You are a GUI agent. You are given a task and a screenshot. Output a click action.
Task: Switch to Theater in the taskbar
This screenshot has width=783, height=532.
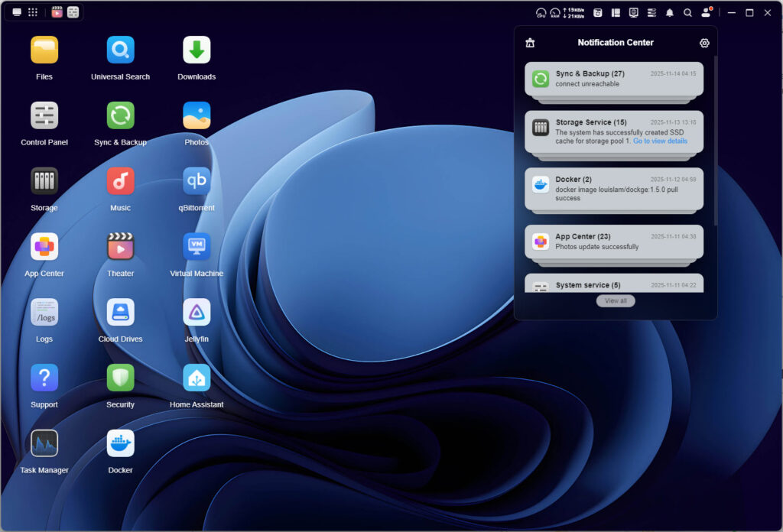click(x=57, y=12)
